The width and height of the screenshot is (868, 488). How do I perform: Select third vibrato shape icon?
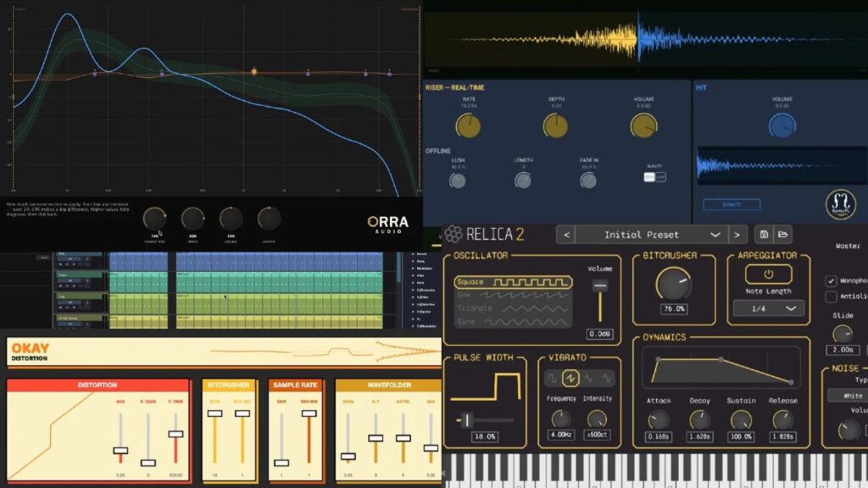(588, 379)
